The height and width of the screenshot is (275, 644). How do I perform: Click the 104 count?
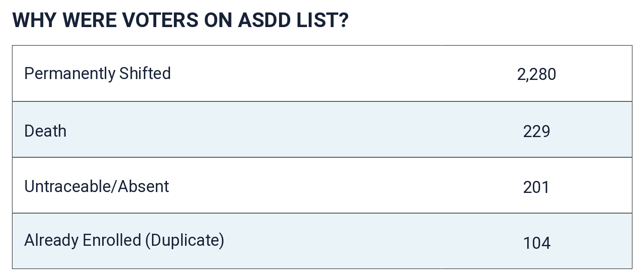(x=536, y=243)
